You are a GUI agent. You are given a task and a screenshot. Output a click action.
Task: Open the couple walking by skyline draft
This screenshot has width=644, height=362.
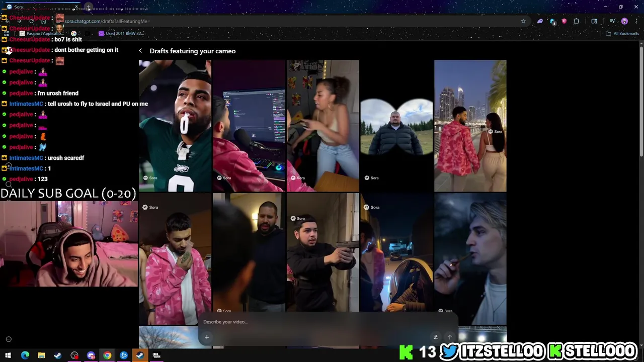(x=470, y=126)
